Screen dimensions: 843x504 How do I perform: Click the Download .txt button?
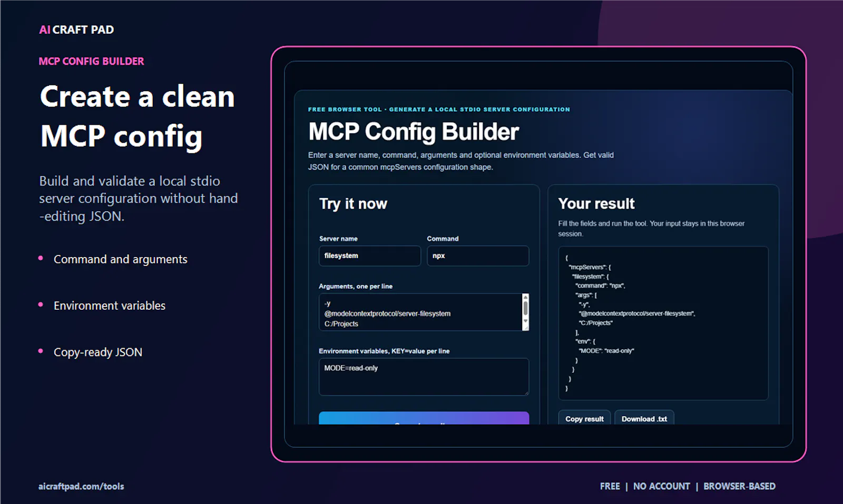(644, 419)
